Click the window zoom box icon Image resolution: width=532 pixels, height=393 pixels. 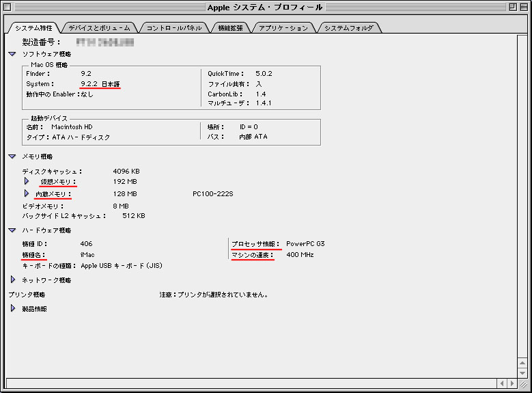(x=513, y=7)
